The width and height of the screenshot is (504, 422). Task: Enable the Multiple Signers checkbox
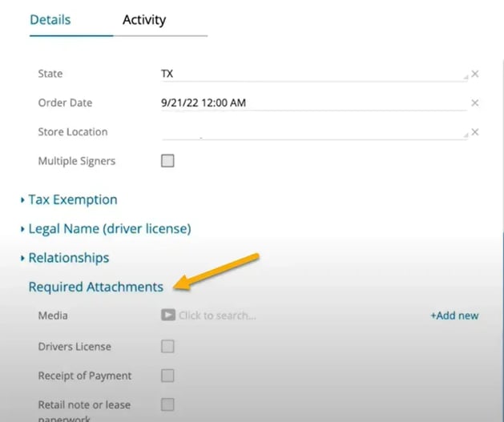(x=167, y=161)
